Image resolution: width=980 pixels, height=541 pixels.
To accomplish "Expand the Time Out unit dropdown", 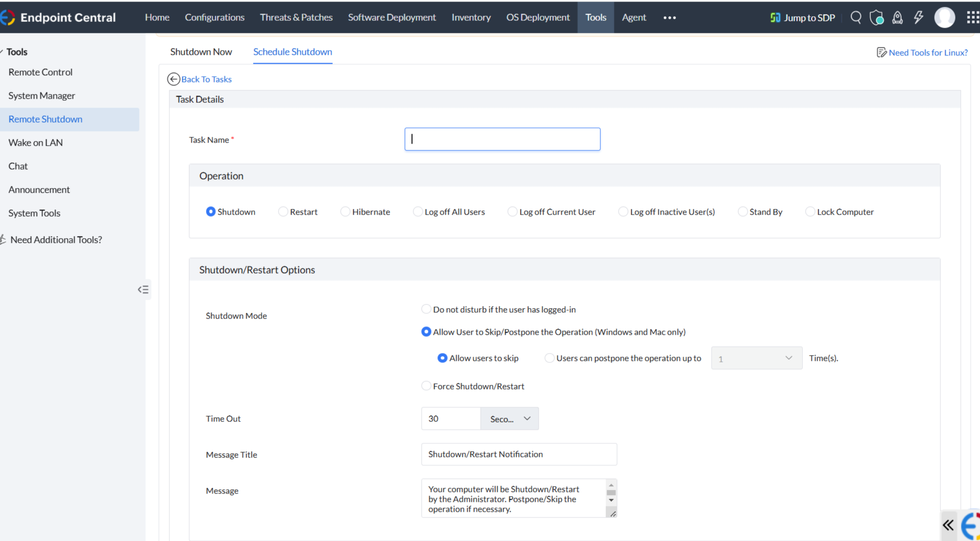I will pyautogui.click(x=510, y=419).
